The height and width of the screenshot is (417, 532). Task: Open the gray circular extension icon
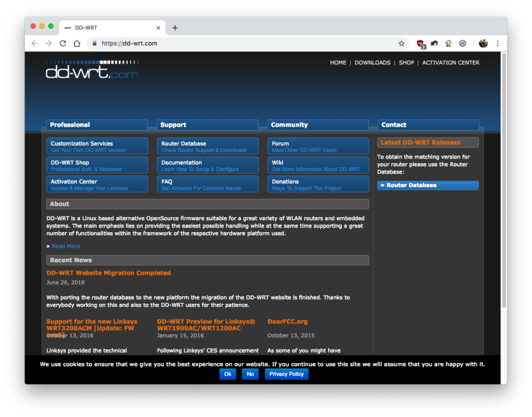(462, 44)
